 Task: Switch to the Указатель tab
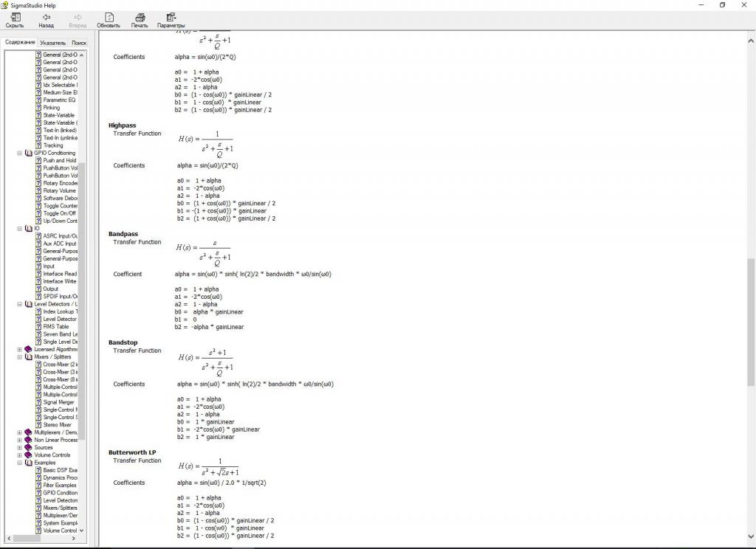tap(52, 43)
